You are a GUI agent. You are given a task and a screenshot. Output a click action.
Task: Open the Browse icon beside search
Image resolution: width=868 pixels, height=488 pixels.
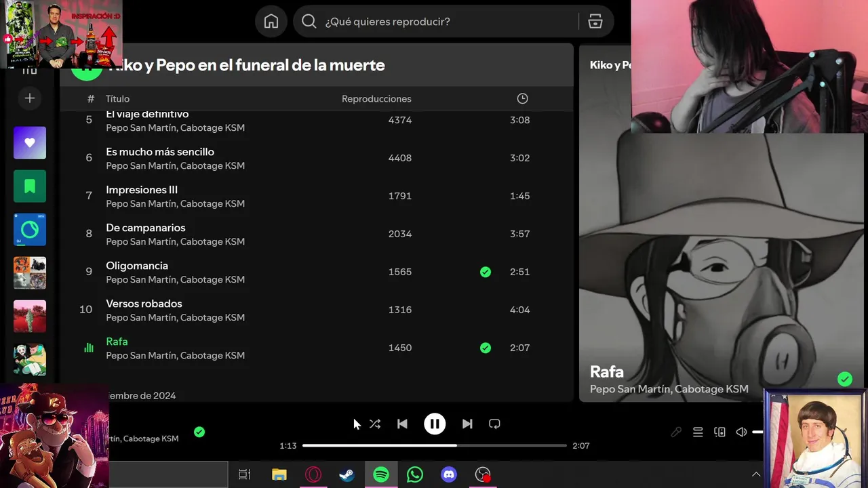[x=595, y=22]
